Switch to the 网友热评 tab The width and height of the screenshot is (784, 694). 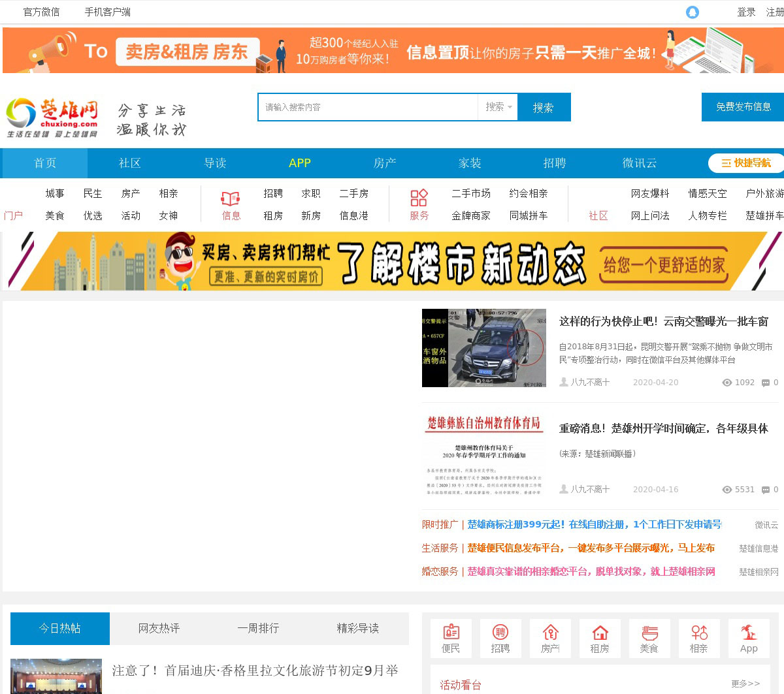tap(159, 629)
